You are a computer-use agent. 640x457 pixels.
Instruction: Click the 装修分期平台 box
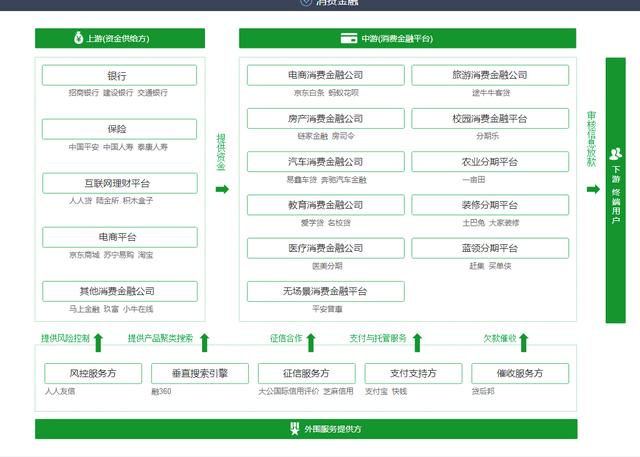coord(490,205)
